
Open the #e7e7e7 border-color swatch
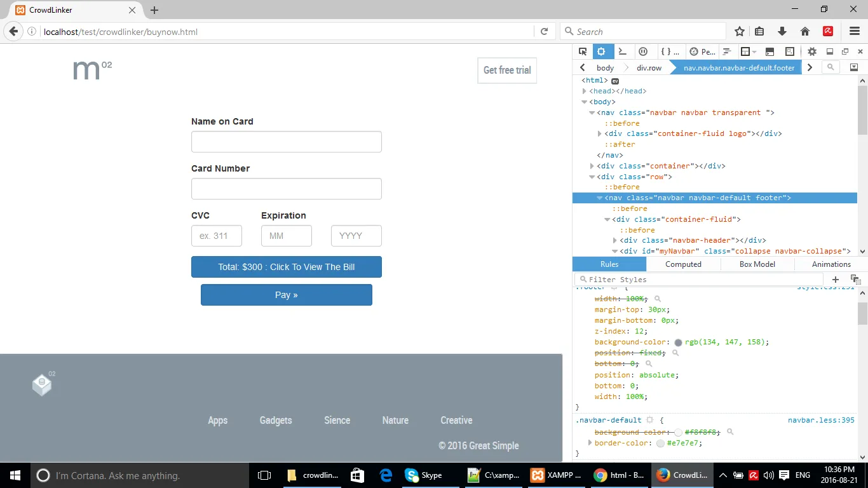tap(661, 444)
